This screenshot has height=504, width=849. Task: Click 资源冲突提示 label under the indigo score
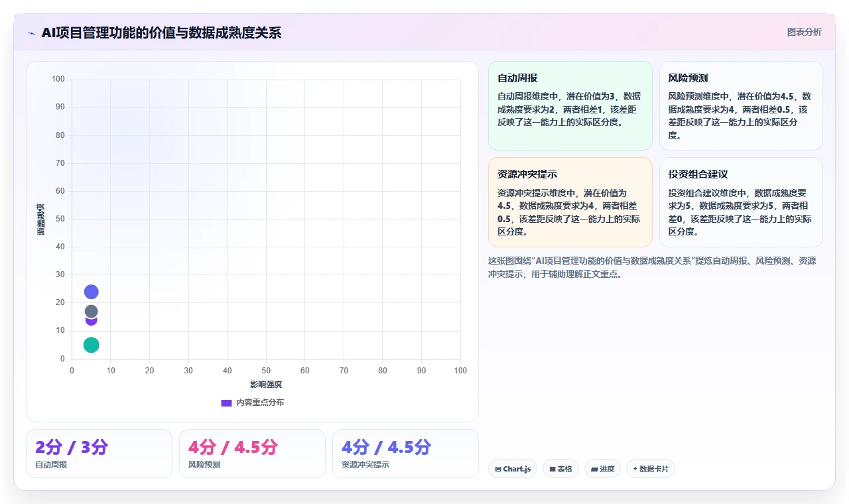point(365,465)
